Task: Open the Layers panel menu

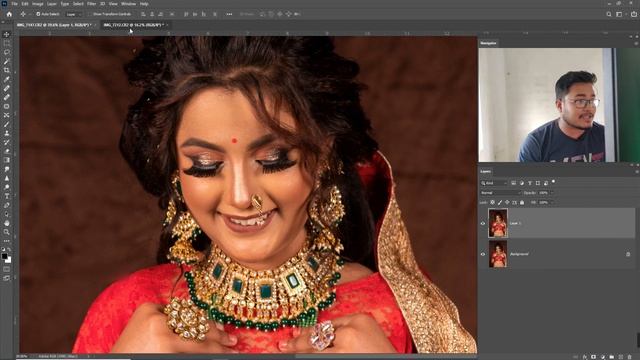Action: 636,171
